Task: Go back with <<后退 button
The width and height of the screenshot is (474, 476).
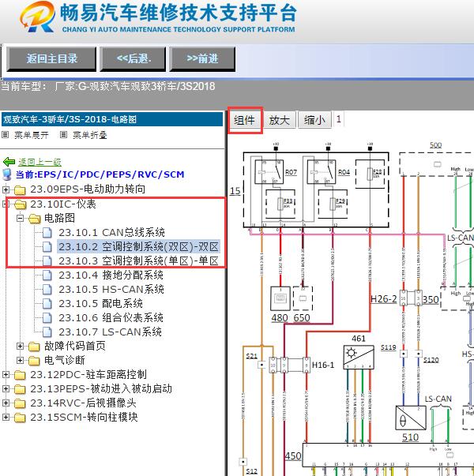Action: pos(134,59)
